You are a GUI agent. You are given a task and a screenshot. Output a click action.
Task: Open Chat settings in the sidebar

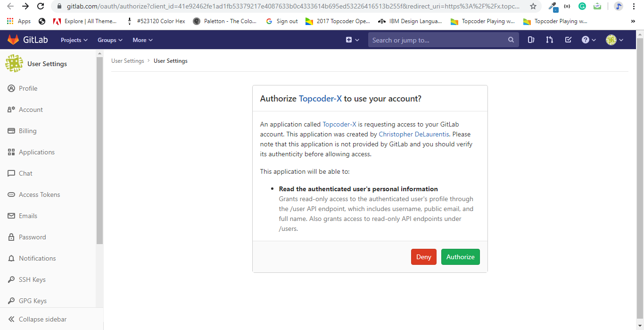click(25, 173)
